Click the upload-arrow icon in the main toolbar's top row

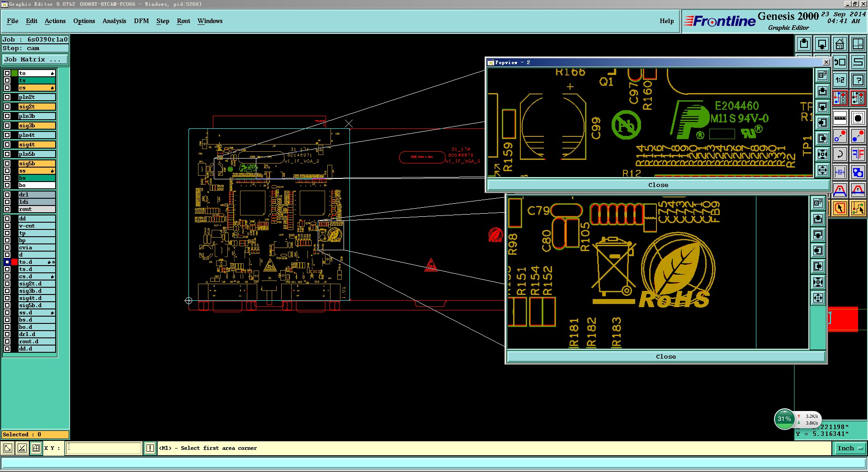[804, 44]
